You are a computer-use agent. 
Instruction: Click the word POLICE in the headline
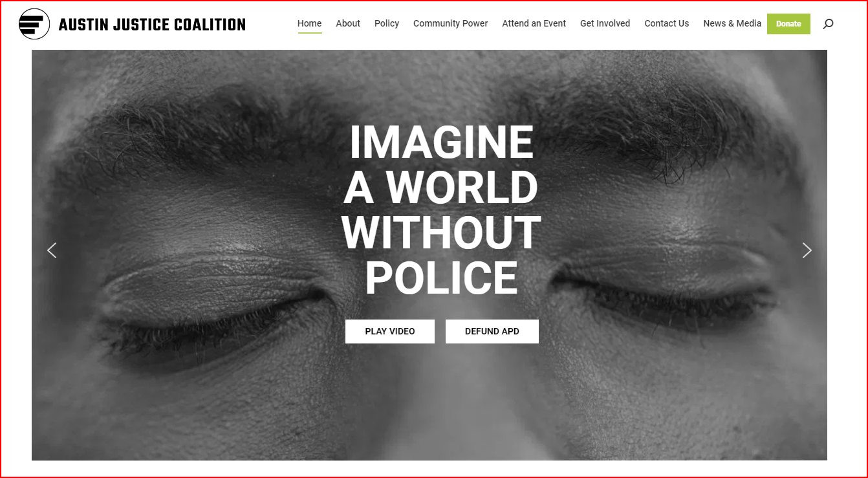click(x=442, y=279)
